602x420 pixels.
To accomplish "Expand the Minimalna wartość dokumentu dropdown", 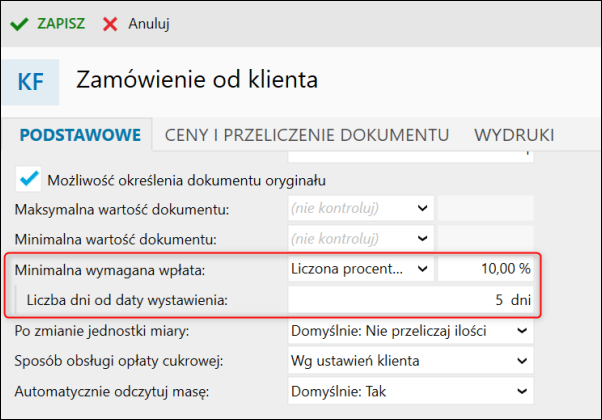I will [361, 239].
